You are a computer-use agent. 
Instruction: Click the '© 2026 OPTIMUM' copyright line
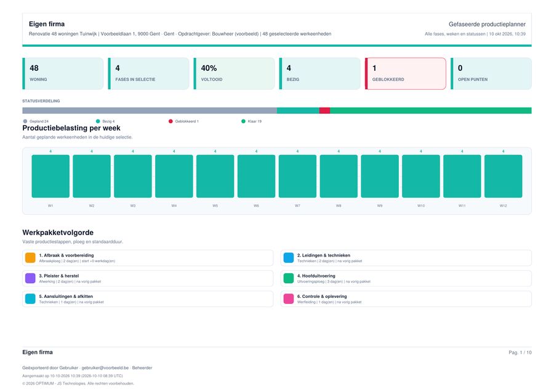[78, 383]
